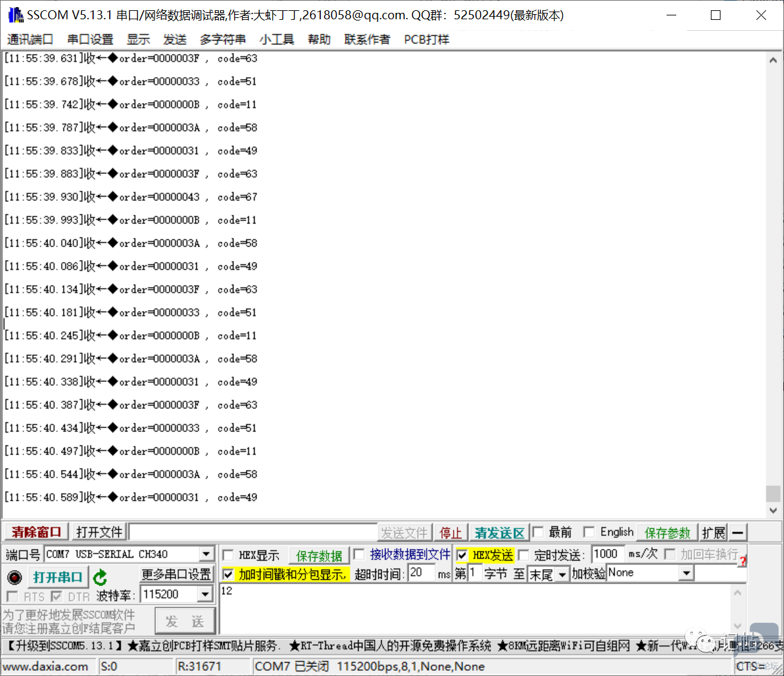
Task: Click the 打开串口 button
Action: [58, 577]
